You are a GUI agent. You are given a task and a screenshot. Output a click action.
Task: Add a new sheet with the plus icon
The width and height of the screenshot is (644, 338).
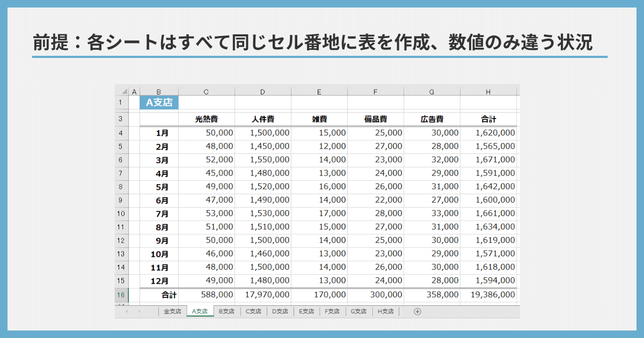[x=417, y=312]
